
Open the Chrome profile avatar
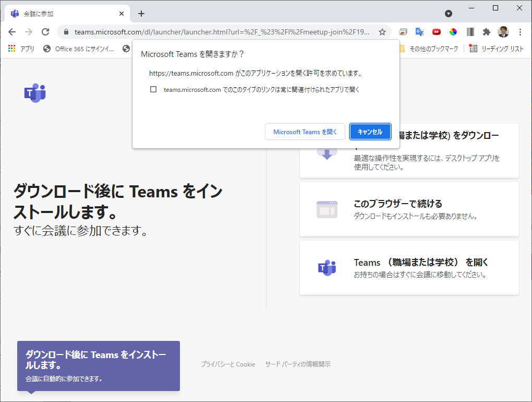[503, 32]
